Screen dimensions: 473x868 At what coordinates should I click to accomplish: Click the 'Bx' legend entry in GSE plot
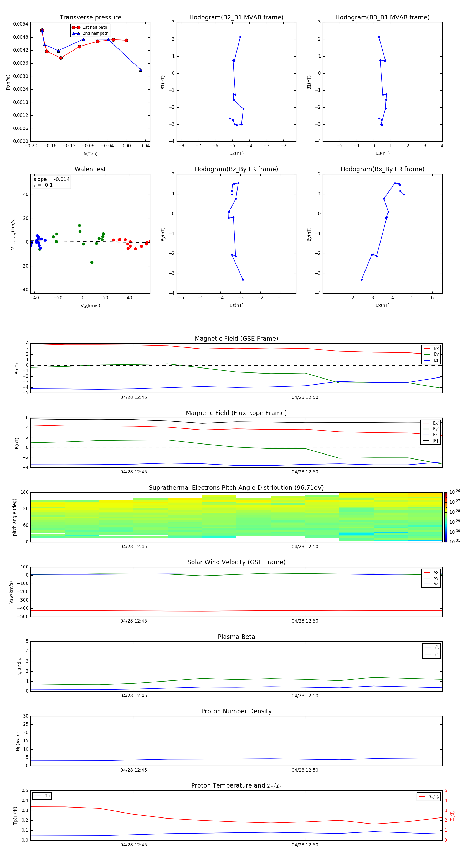tap(431, 349)
